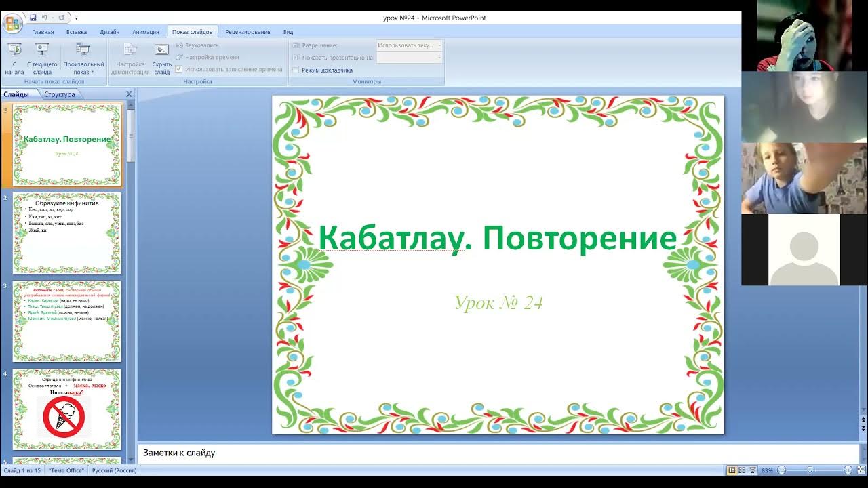Click Настройка времени rehearse timings
This screenshot has height=488, width=868.
[207, 58]
